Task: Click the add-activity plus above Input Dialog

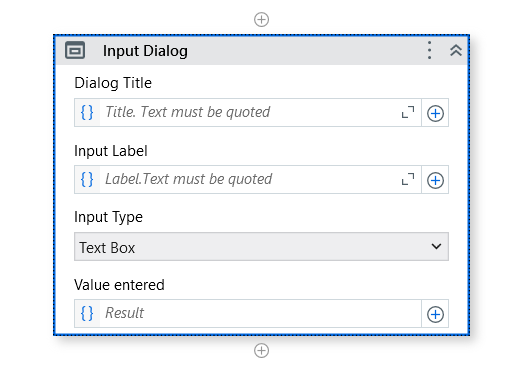Action: pyautogui.click(x=261, y=19)
